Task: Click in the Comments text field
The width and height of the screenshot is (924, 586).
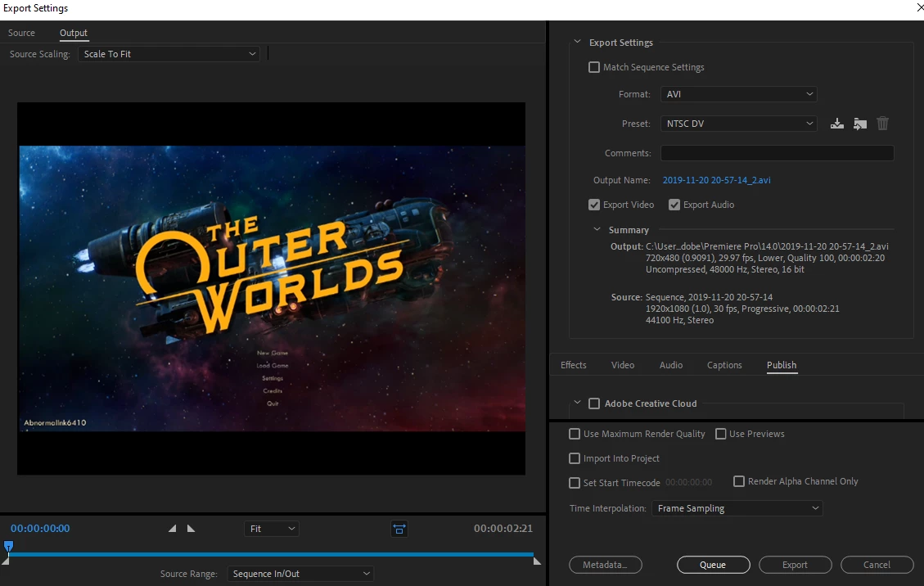Action: click(x=777, y=153)
